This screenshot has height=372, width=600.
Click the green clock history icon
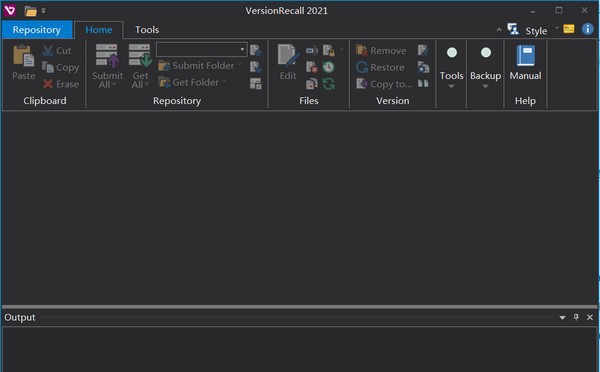[x=329, y=67]
